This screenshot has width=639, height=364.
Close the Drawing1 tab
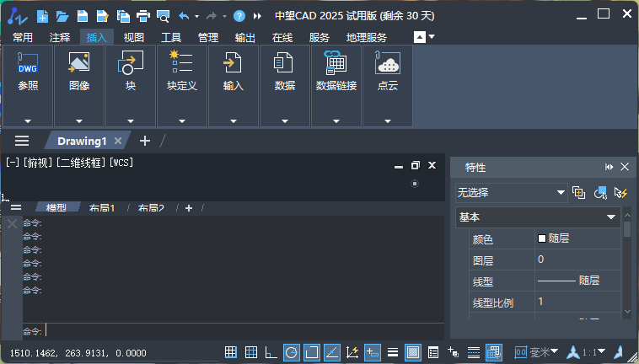coord(118,141)
